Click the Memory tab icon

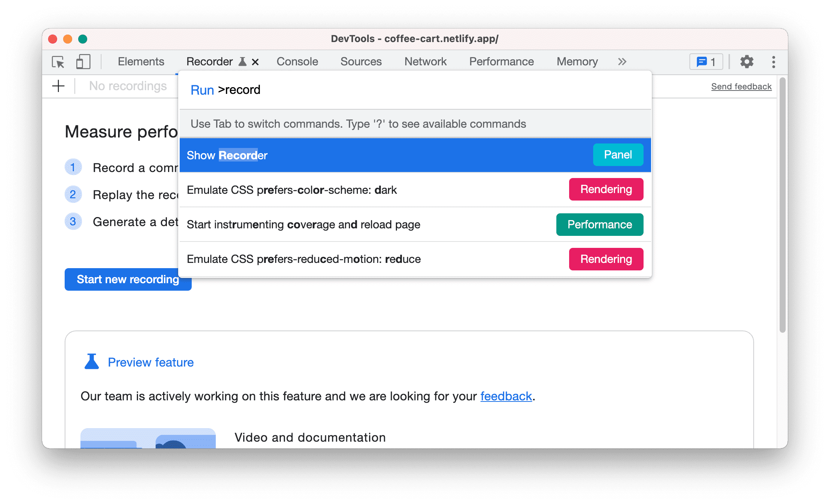577,61
